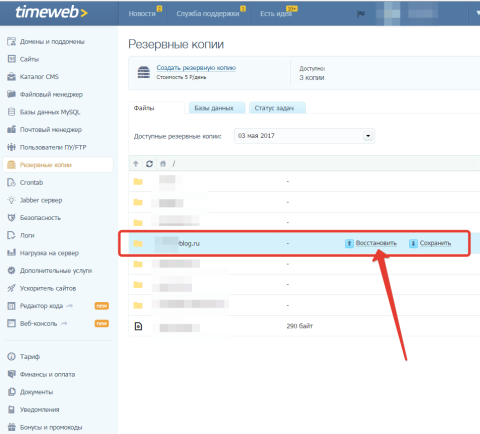Open Есть идея in top menu
This screenshot has height=434, width=480.
(275, 14)
